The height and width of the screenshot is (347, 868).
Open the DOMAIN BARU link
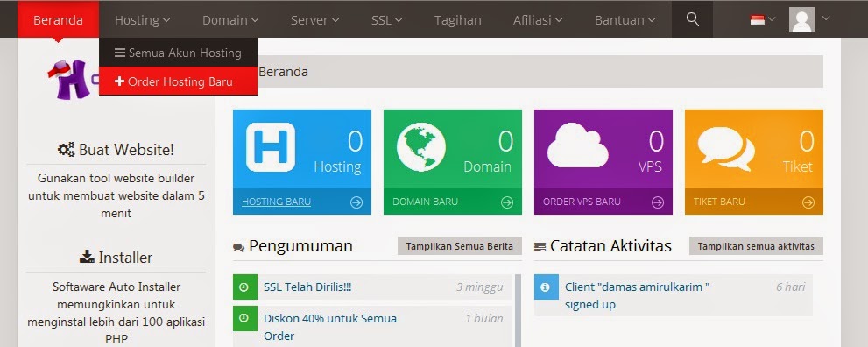(425, 202)
